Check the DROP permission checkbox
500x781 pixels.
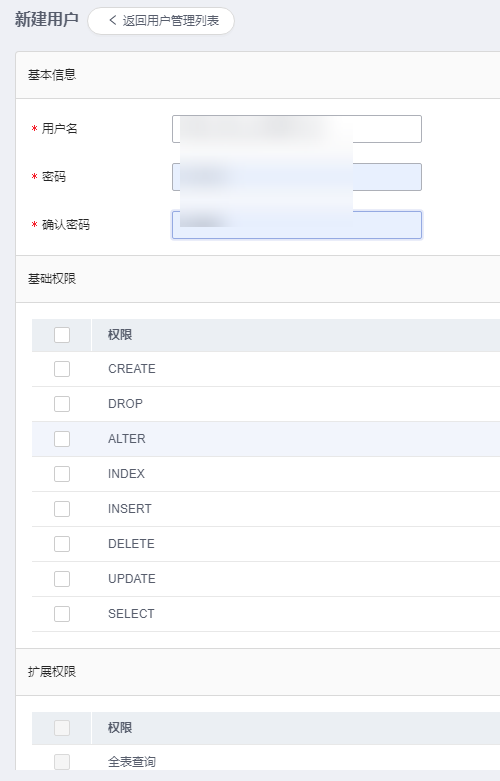(62, 404)
